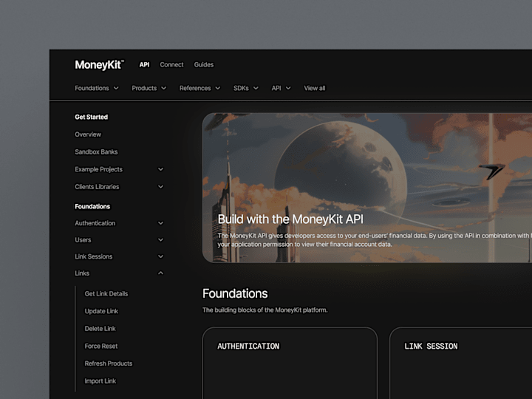Image resolution: width=532 pixels, height=399 pixels.
Task: Open Delete Link page
Action: 100,328
